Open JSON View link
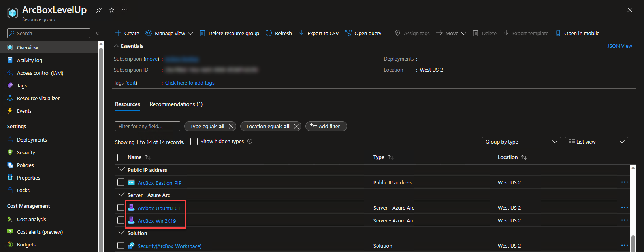 (620, 46)
